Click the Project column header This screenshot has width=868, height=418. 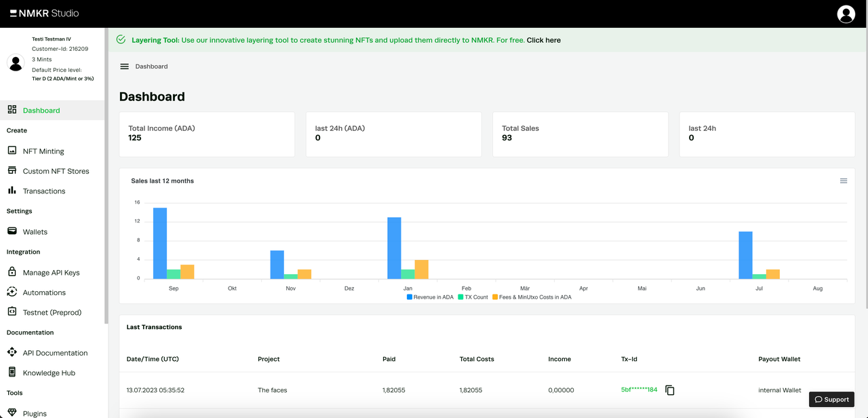click(269, 359)
